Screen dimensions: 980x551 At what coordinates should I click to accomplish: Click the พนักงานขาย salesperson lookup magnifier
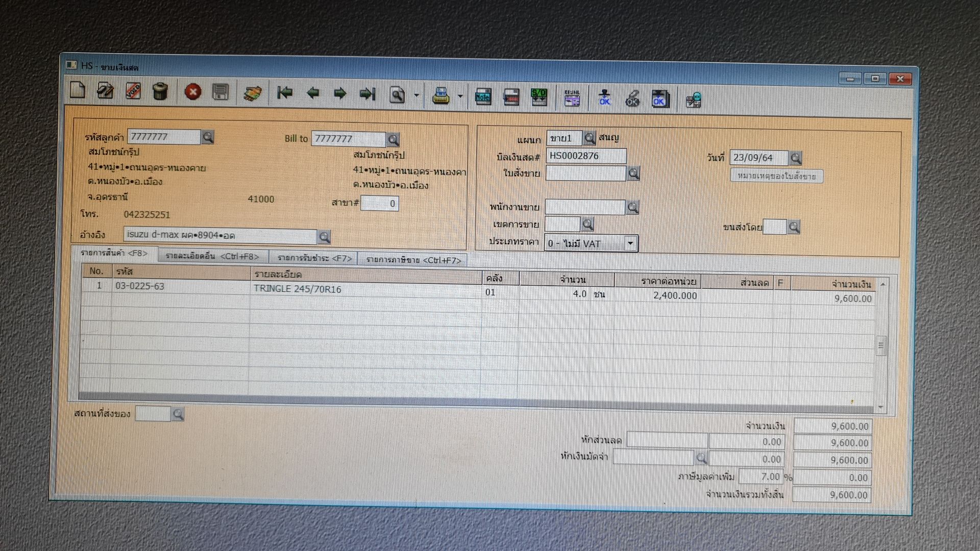tap(632, 207)
